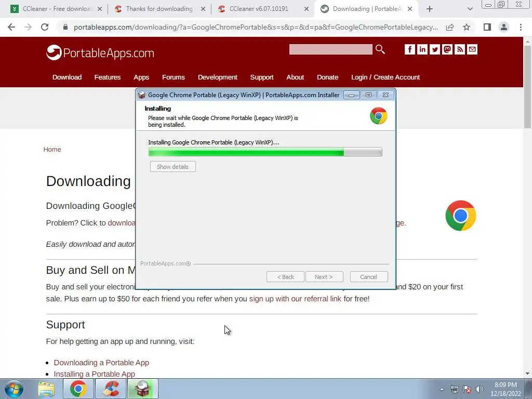This screenshot has width=532, height=399.
Task: Open the Donate menu item
Action: click(327, 77)
